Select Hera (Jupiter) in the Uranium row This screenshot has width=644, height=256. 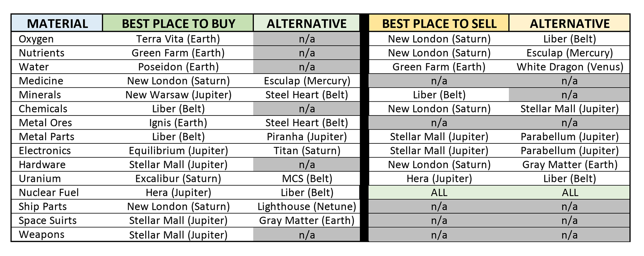click(439, 178)
